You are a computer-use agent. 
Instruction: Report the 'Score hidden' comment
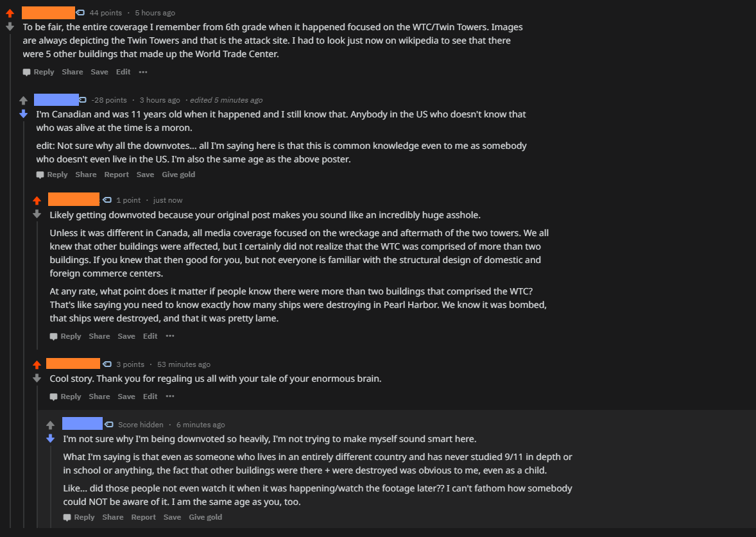(x=143, y=517)
